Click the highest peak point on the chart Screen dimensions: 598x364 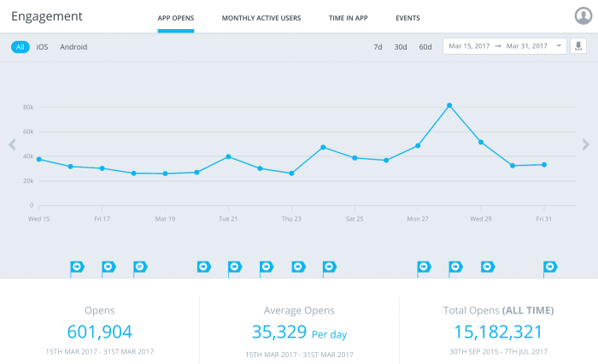[449, 105]
